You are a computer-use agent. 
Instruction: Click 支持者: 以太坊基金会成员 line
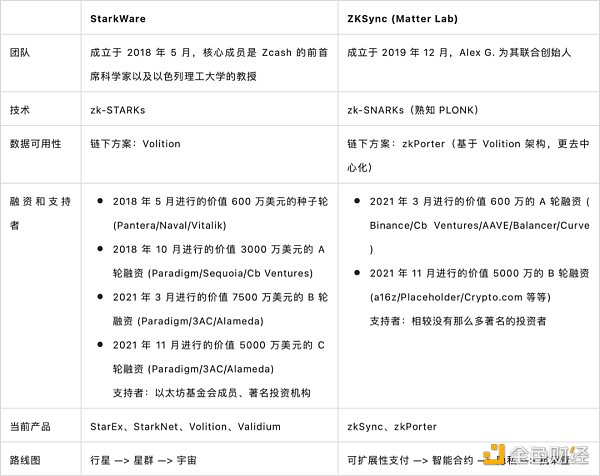211,393
